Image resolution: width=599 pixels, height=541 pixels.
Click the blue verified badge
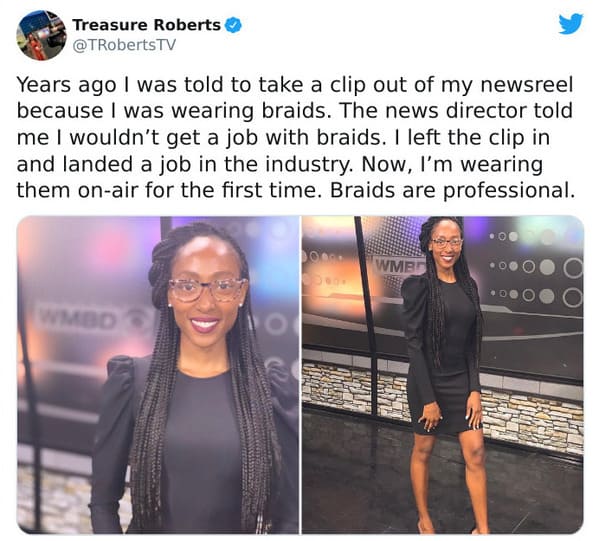tap(233, 25)
